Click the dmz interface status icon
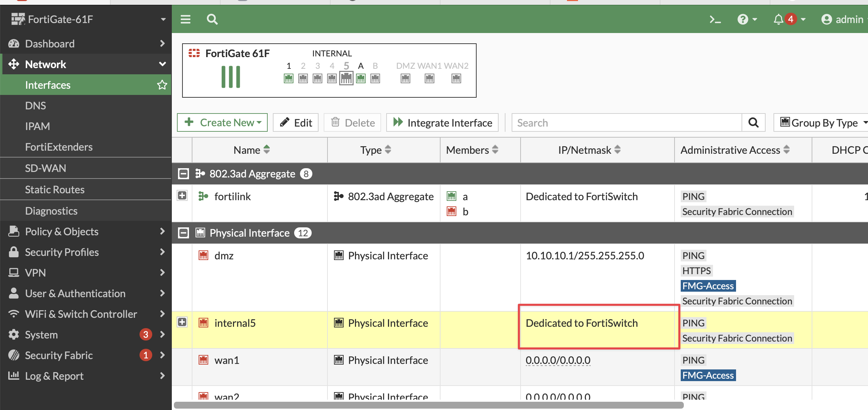The image size is (868, 410). click(x=203, y=255)
